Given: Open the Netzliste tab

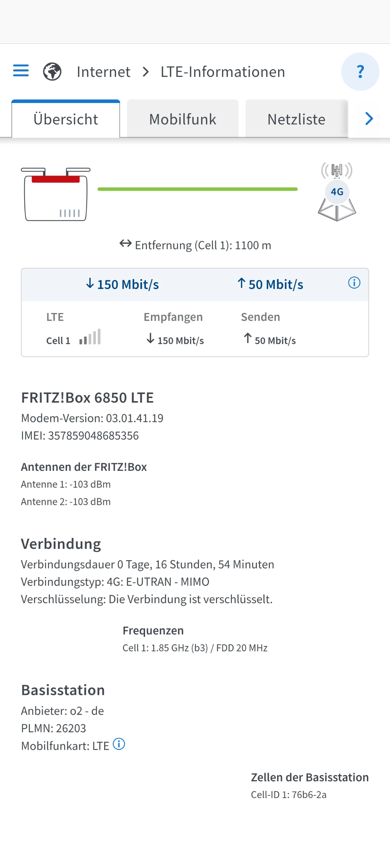Looking at the screenshot, I should [296, 119].
